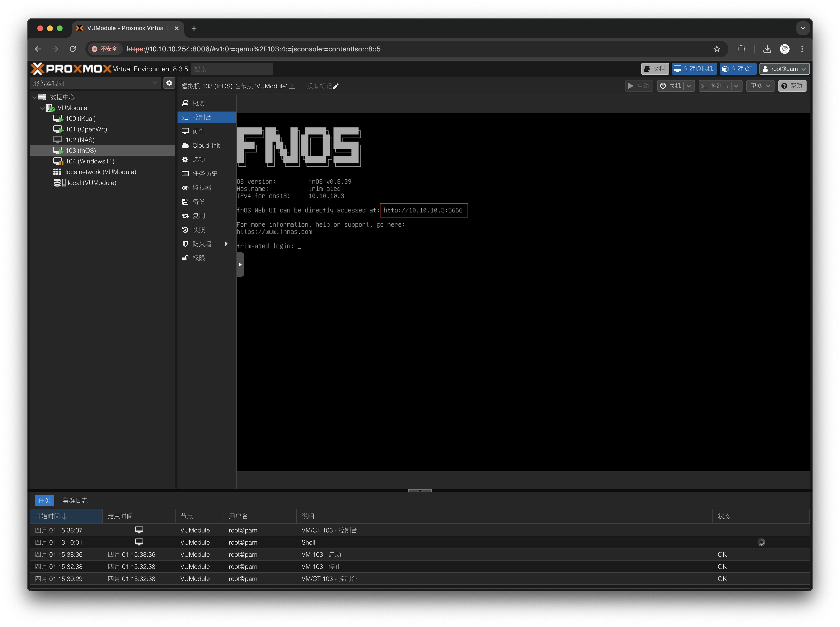Open Backup (备份) section

click(199, 202)
